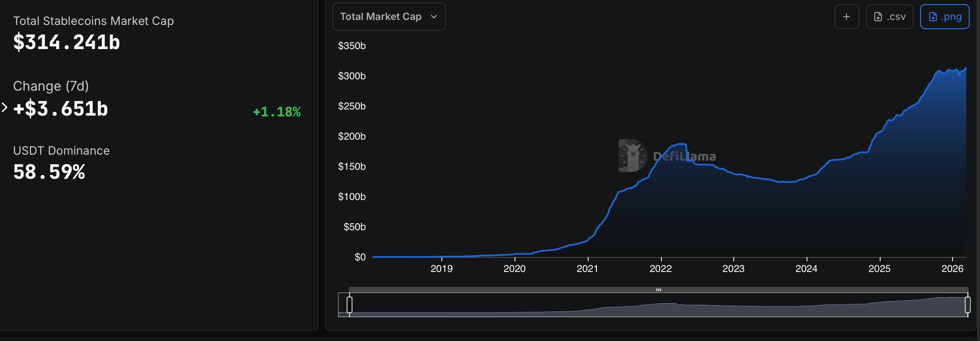The image size is (980, 341).
Task: Click the file icon on .csv button
Action: click(x=878, y=17)
